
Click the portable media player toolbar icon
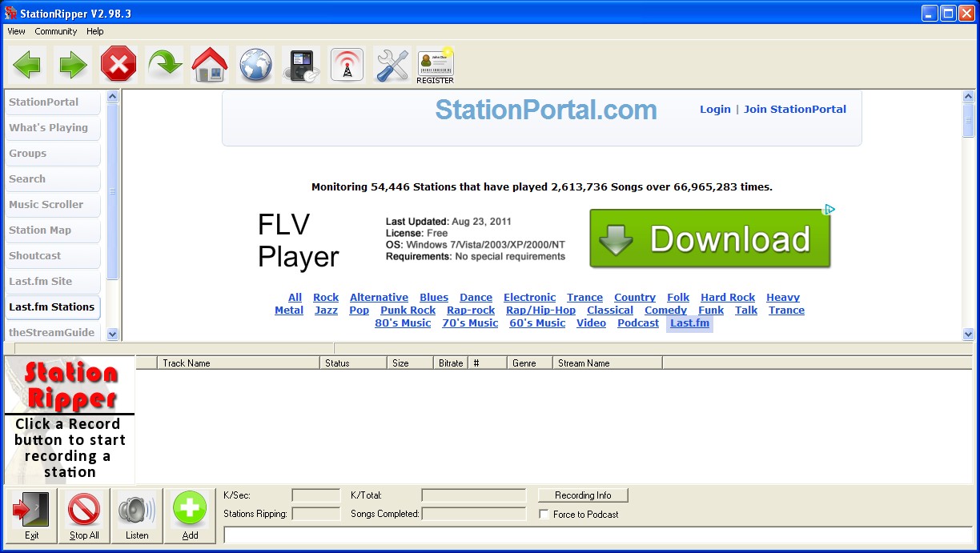[x=302, y=65]
